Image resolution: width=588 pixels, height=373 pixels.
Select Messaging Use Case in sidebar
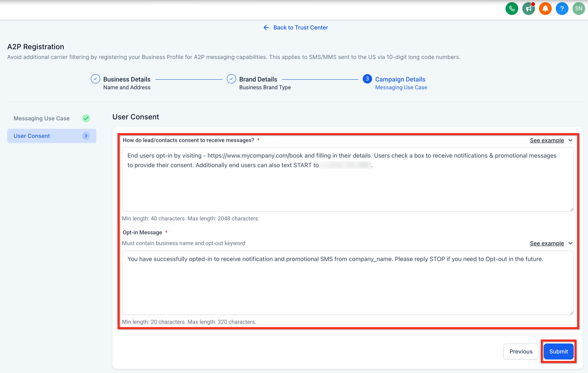click(x=41, y=119)
